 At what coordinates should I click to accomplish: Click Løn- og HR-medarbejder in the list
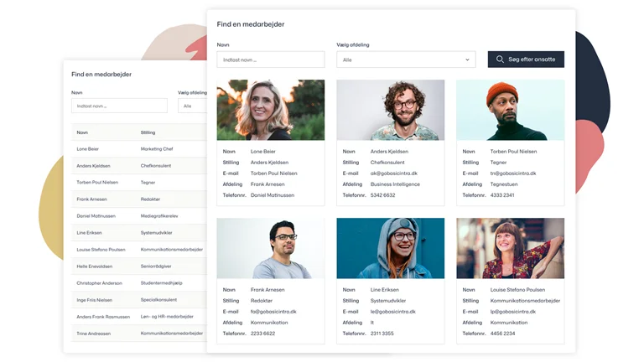[167, 317]
